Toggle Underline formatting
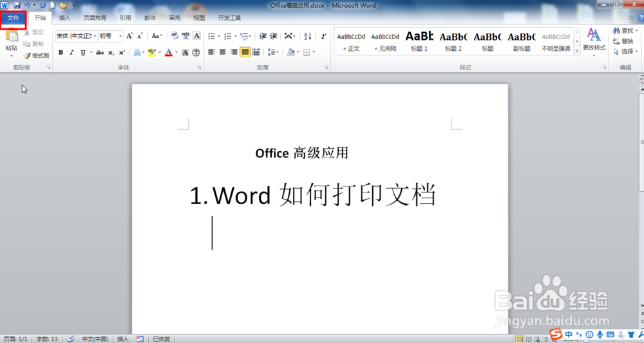644x343 pixels. coord(82,53)
